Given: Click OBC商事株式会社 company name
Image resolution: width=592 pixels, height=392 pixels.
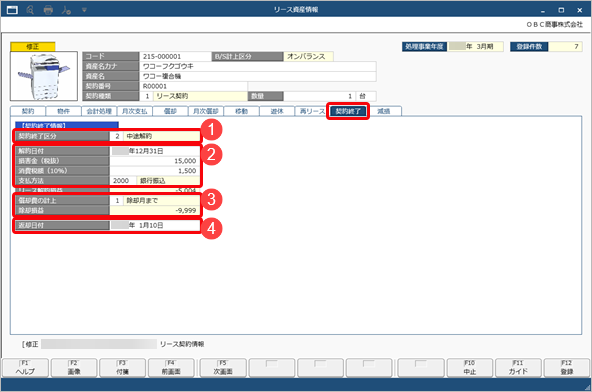Looking at the screenshot, I should [x=555, y=25].
